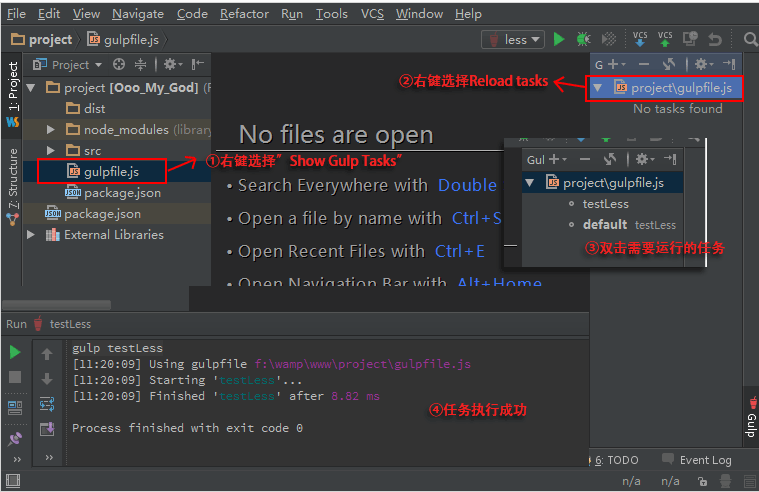Collapse the project [Ooo_My_God] root folder
Viewport: 759px width, 492px height.
(31, 88)
